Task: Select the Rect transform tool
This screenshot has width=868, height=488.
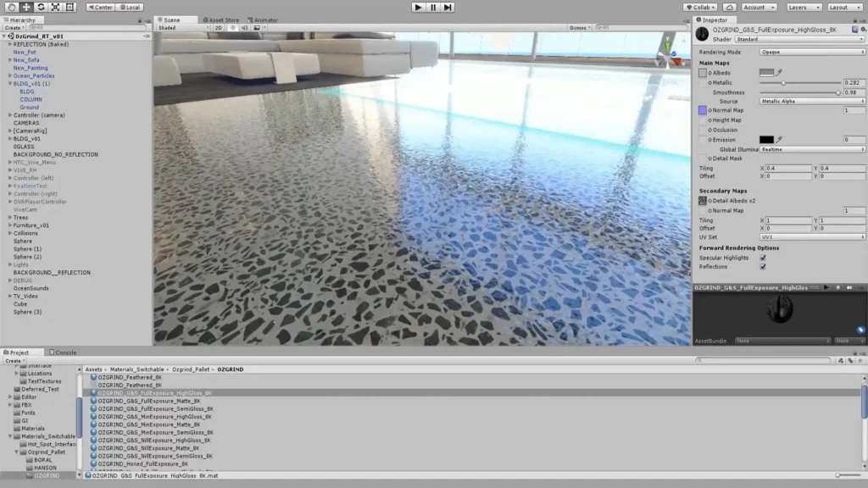Action: 70,7
